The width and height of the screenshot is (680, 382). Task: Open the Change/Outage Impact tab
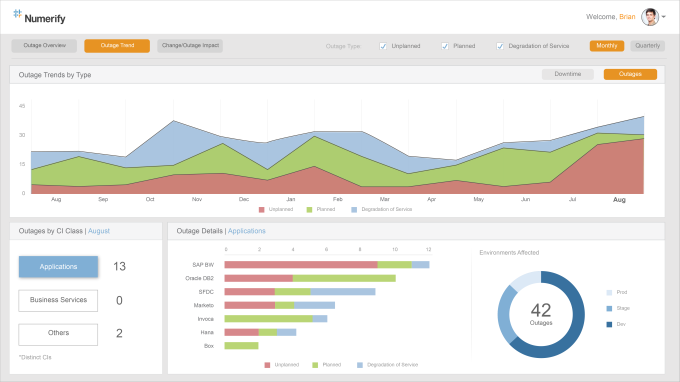click(x=190, y=46)
